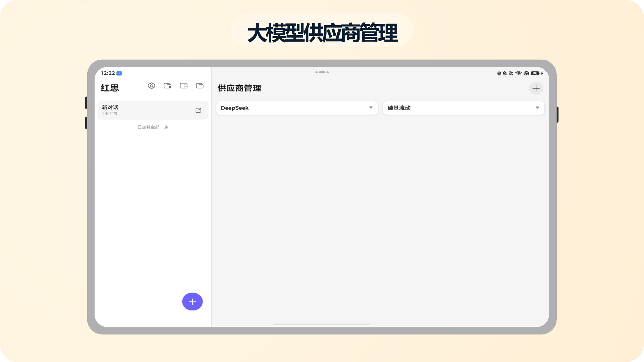This screenshot has height=362, width=644.
Task: Open settings via the gear icon
Action: point(152,86)
